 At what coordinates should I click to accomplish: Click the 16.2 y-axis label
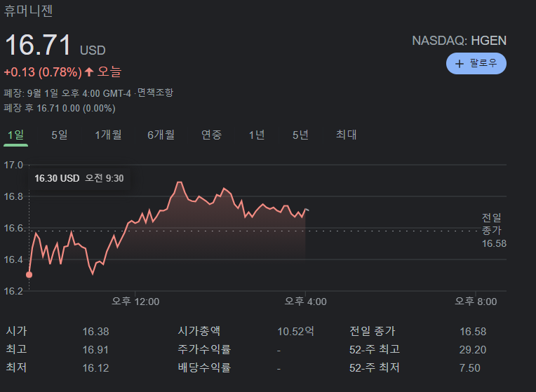tap(13, 291)
